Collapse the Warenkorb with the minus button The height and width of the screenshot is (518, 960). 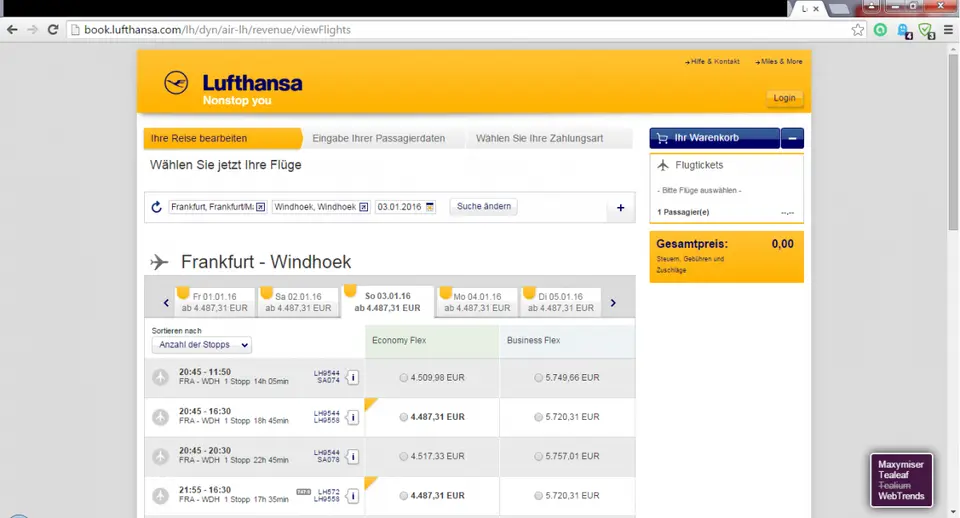(x=792, y=138)
